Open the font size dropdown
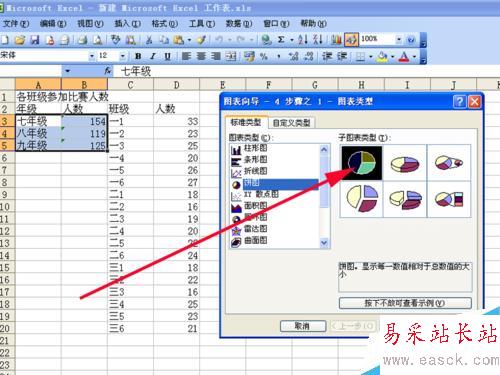This screenshot has height=375, width=500. (x=123, y=56)
